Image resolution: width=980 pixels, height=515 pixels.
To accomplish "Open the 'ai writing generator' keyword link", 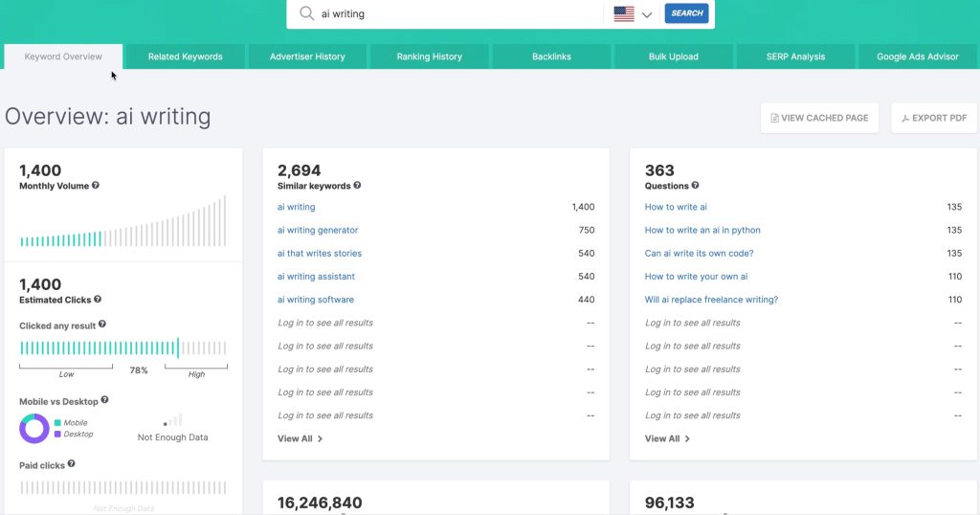I will point(318,230).
